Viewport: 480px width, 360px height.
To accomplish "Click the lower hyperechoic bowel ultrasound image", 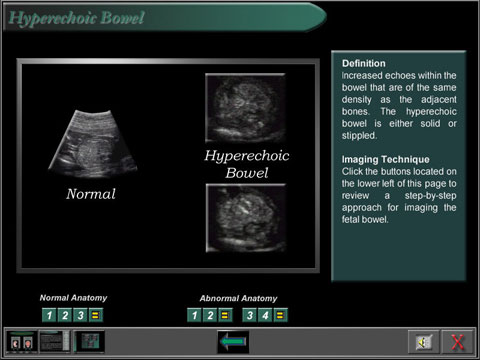I will [x=246, y=218].
